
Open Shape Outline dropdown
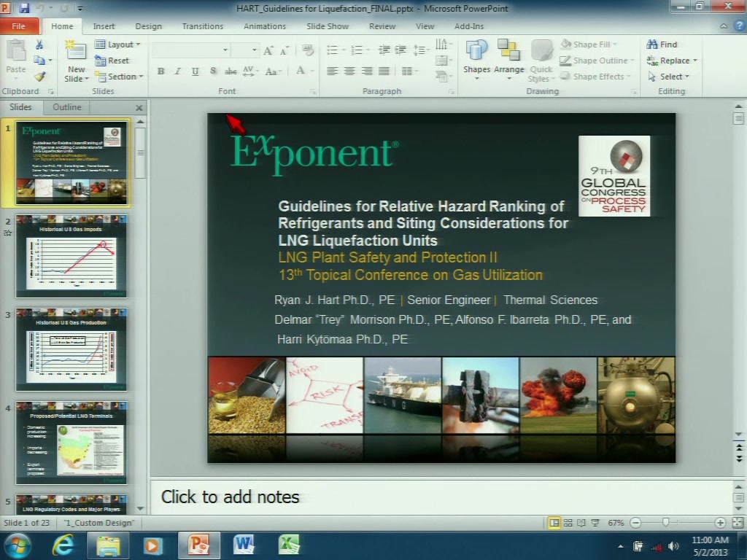tap(597, 61)
